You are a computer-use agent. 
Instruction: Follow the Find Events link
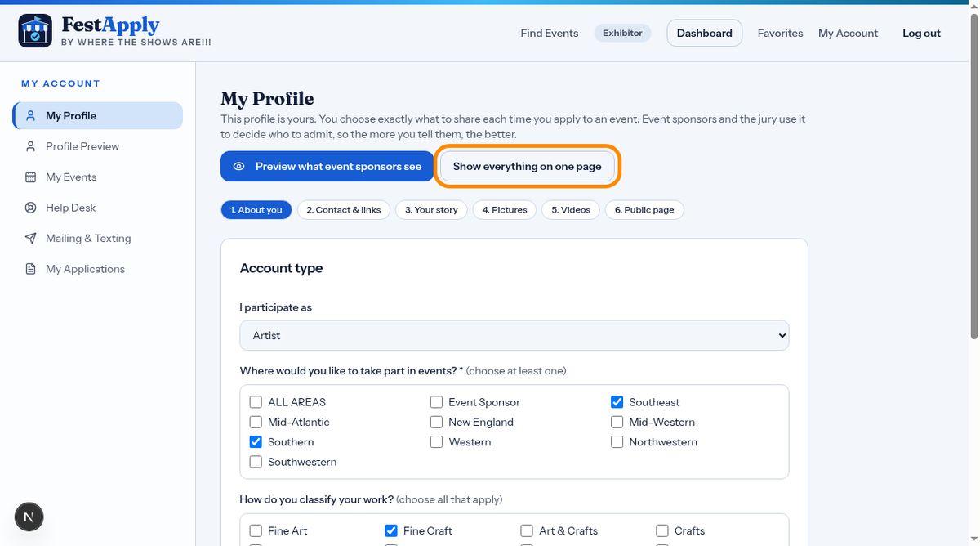click(550, 33)
